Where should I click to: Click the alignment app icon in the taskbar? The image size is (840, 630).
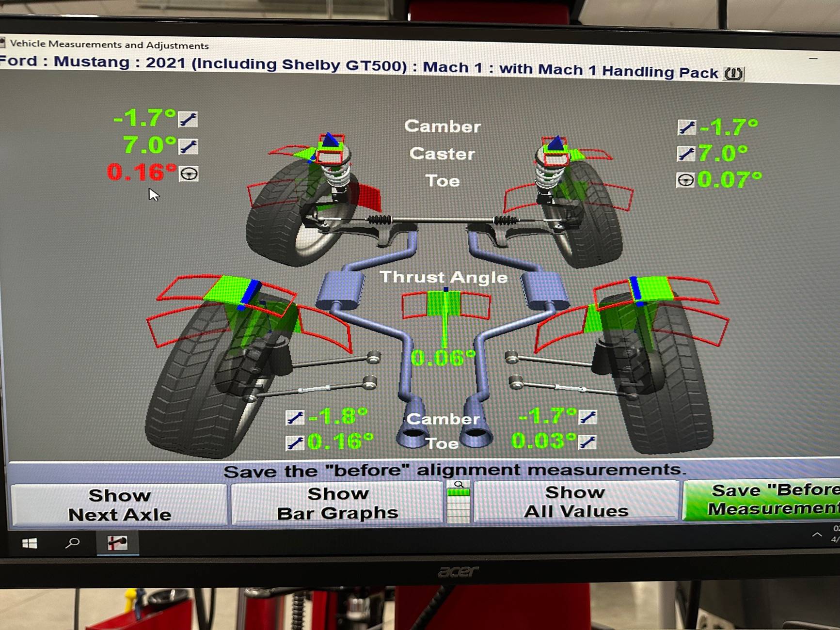pyautogui.click(x=117, y=543)
